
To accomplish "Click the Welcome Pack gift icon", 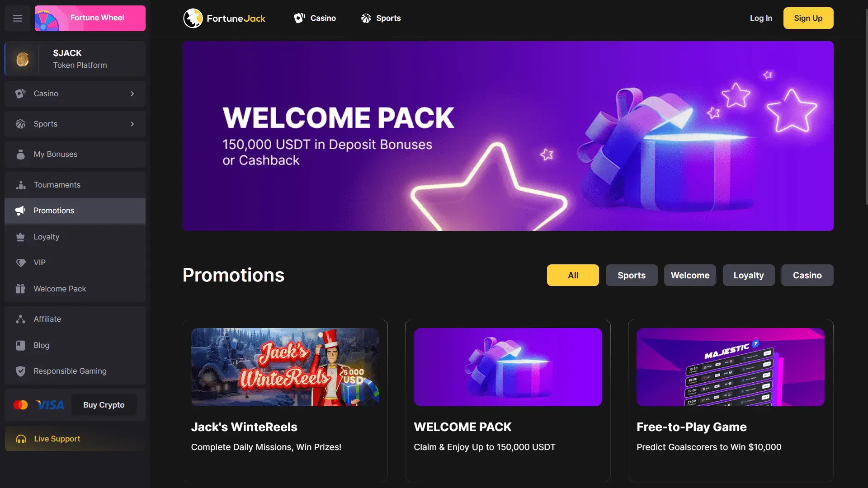I will coord(20,289).
